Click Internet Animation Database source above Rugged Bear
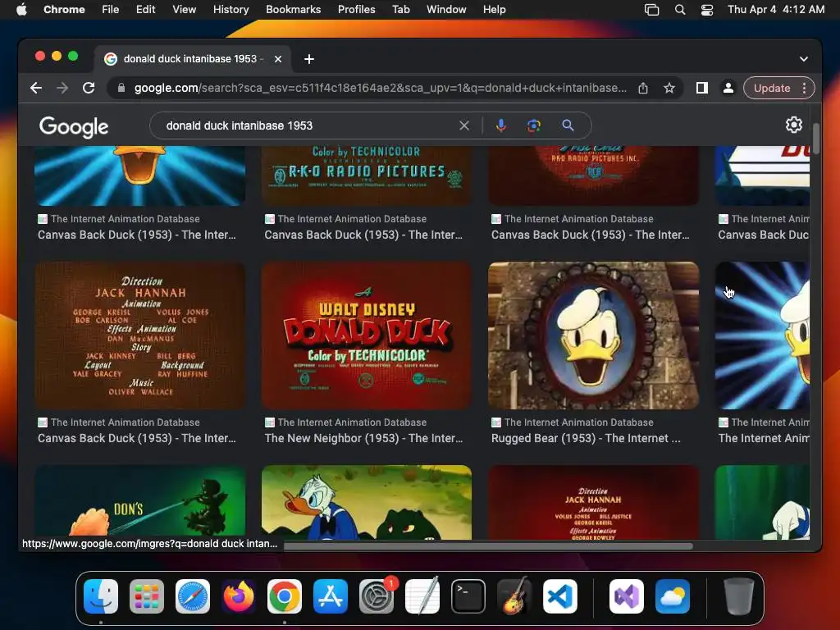 point(578,422)
